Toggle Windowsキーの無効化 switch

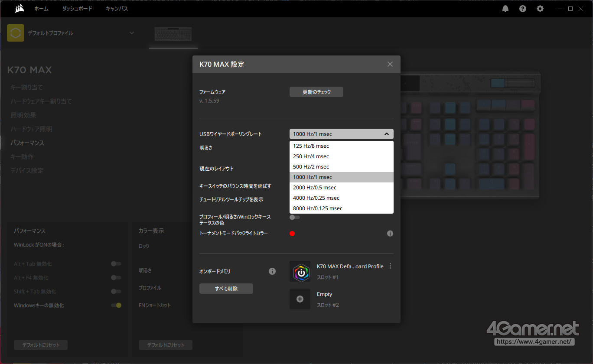click(116, 305)
